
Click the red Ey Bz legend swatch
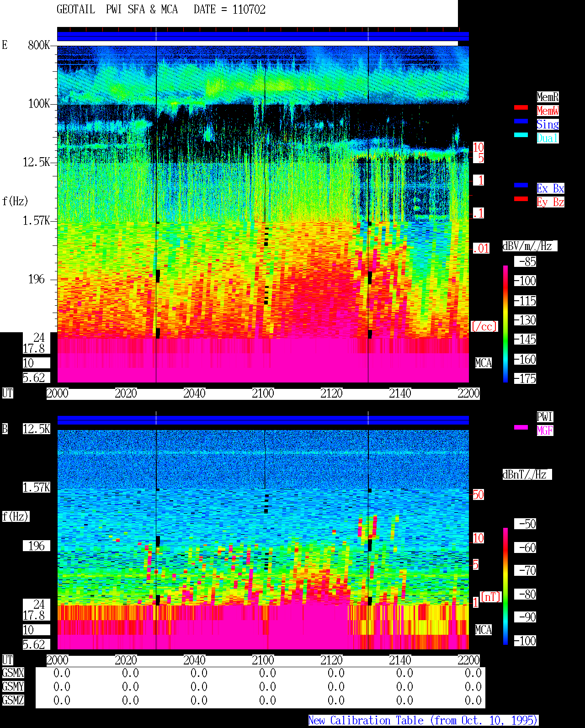click(521, 199)
